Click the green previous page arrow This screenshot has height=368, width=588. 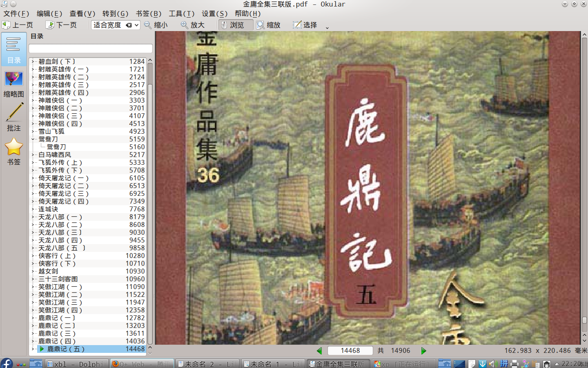[x=319, y=350]
